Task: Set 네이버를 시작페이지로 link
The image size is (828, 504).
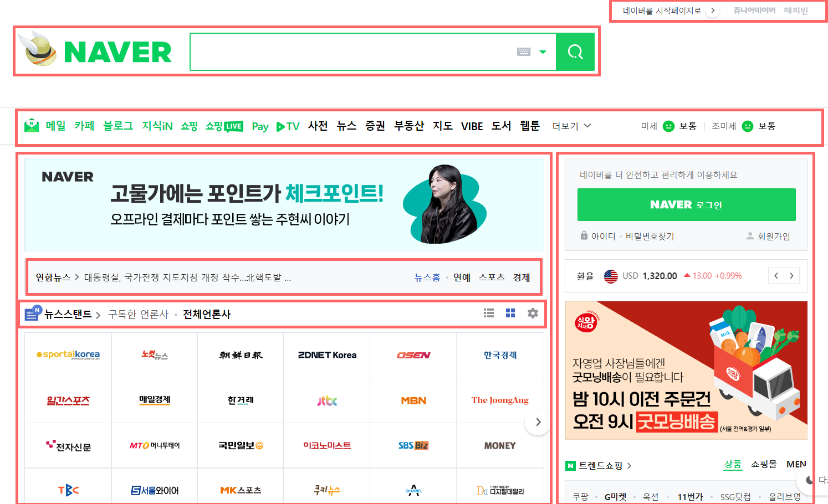Action: click(x=662, y=11)
